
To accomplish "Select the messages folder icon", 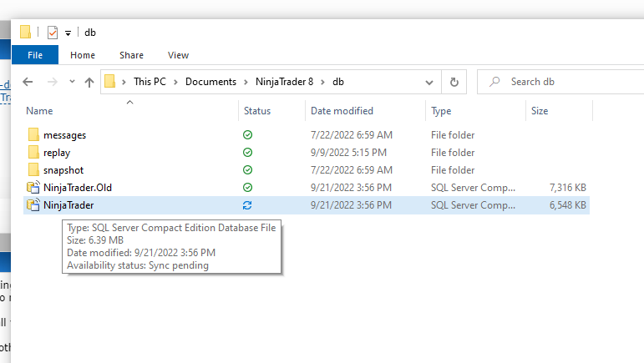I will tap(33, 134).
